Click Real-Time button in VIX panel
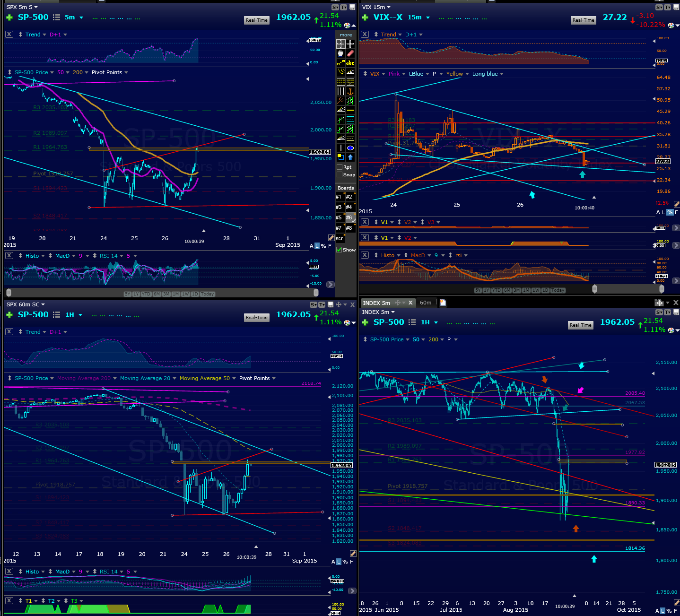Image resolution: width=680 pixels, height=616 pixels. pos(583,20)
